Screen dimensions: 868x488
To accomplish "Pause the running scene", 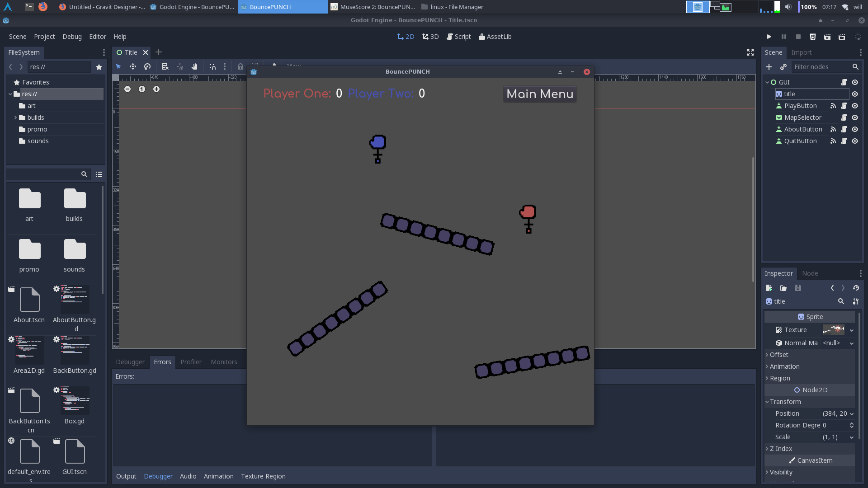I will click(x=784, y=37).
